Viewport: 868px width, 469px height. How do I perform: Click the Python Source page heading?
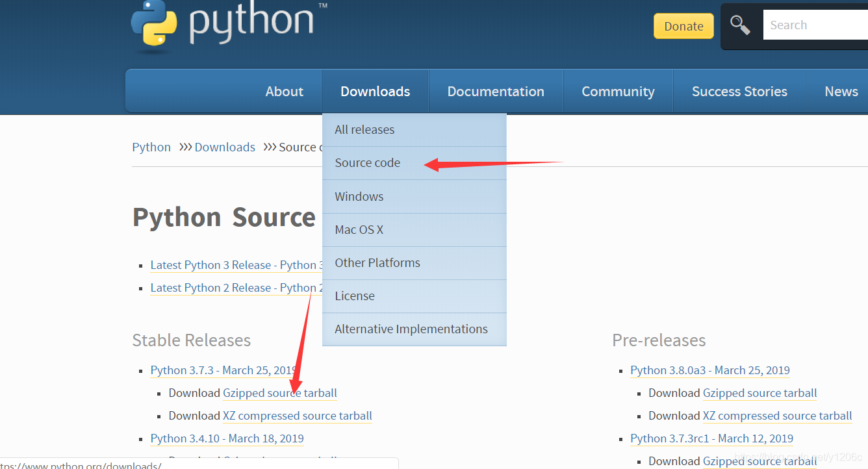(x=224, y=217)
